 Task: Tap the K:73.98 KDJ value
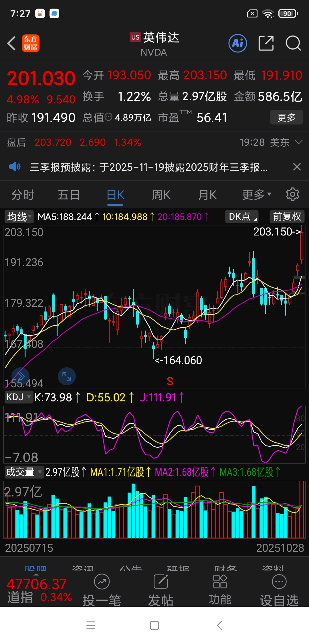coord(57,397)
